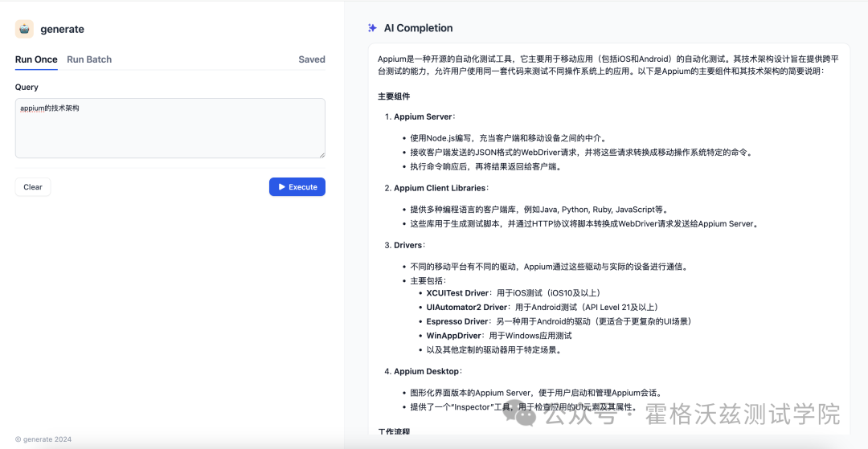
Task: Click the generate app title
Action: point(62,29)
